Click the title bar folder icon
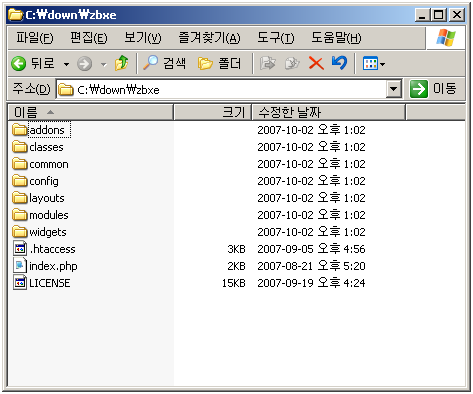 [x=16, y=15]
